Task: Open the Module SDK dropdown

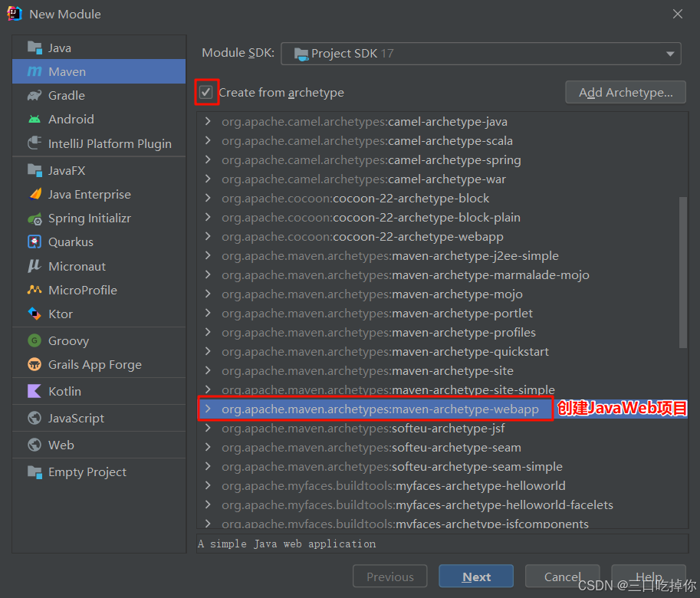Action: click(x=481, y=54)
